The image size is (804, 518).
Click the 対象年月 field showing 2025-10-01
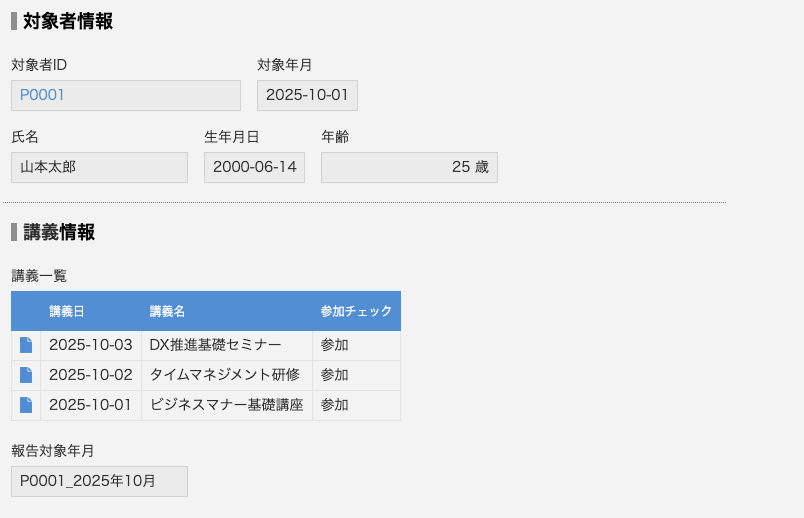(x=307, y=95)
